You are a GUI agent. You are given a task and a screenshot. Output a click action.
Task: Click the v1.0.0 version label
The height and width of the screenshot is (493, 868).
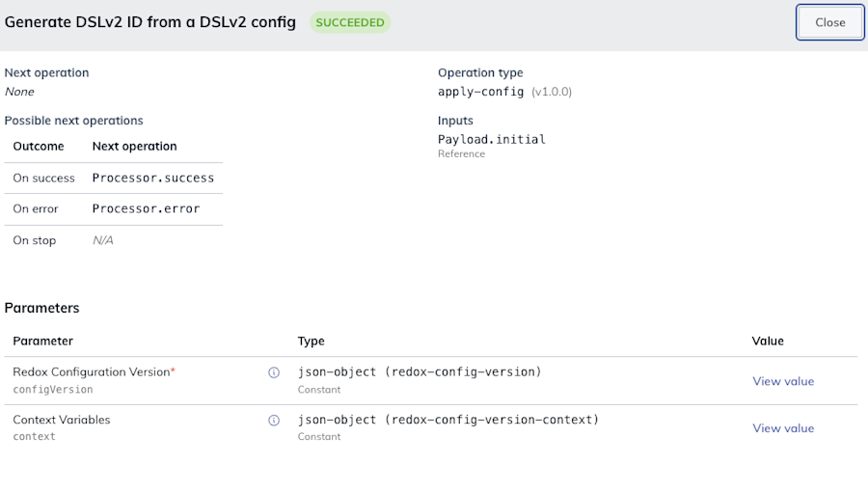click(553, 92)
